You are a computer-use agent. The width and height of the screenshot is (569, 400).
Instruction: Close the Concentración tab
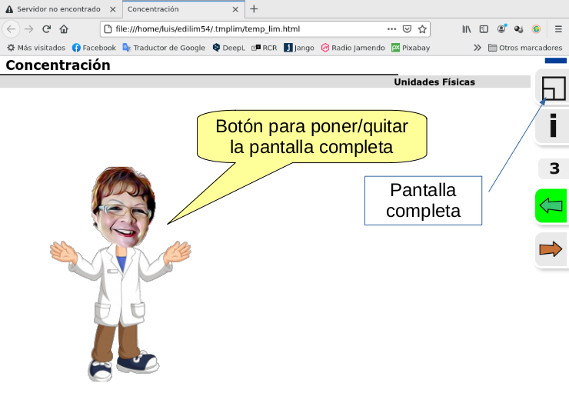tap(235, 9)
